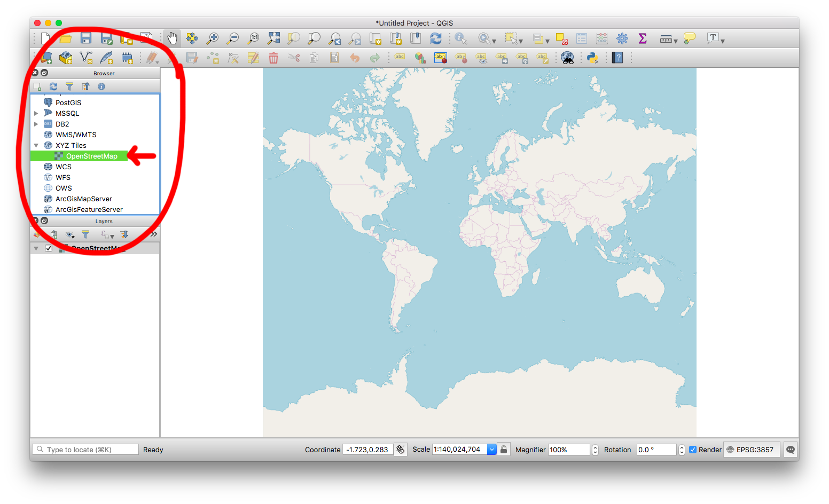Screen dimensions: 829x504
Task: Click the Type to locate search field
Action: (85, 450)
